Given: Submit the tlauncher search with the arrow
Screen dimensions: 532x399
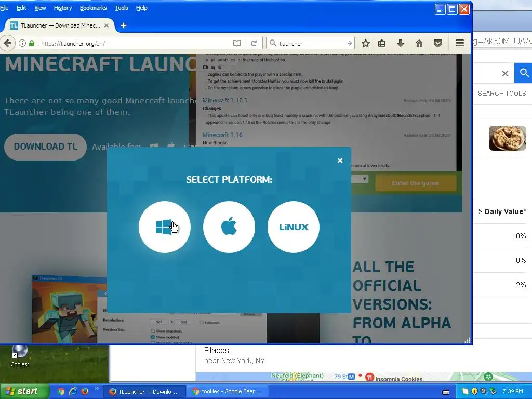Looking at the screenshot, I should click(350, 43).
